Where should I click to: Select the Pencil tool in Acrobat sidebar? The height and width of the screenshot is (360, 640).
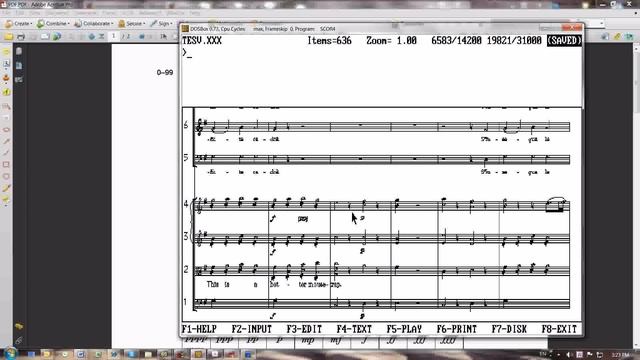(6, 189)
